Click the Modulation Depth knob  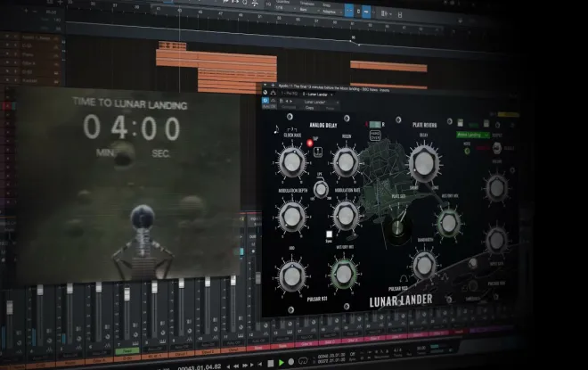click(291, 217)
